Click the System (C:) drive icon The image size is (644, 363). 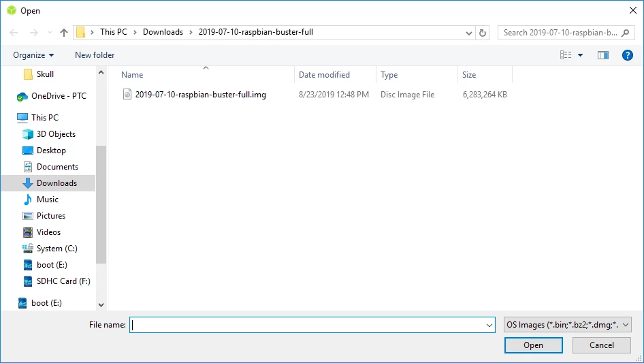point(27,249)
